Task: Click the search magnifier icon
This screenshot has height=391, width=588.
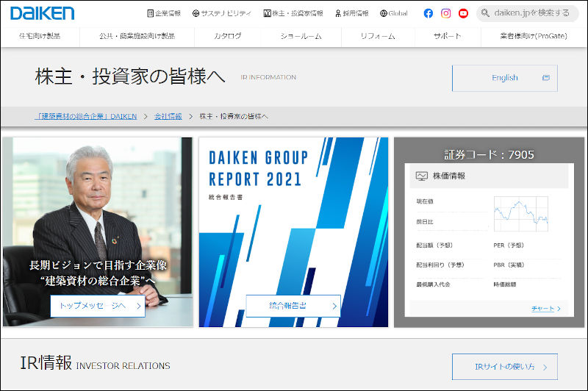Action: [485, 13]
